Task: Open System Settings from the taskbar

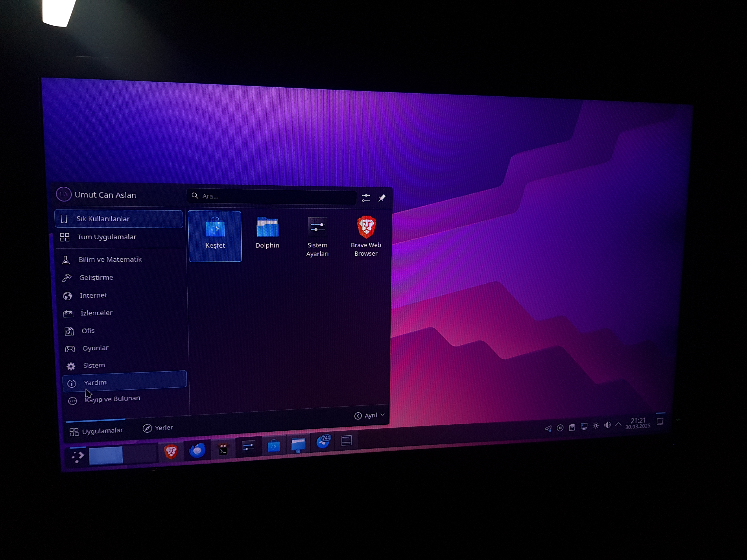Action: (x=248, y=447)
